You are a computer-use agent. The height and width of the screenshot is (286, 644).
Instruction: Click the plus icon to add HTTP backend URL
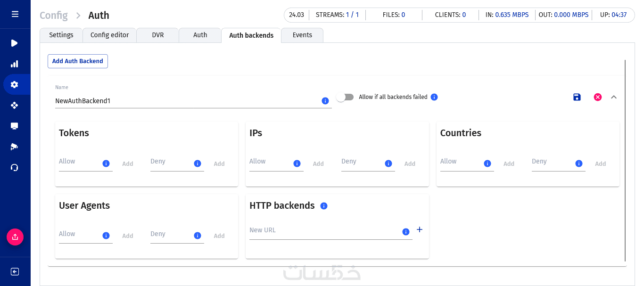[x=420, y=229]
